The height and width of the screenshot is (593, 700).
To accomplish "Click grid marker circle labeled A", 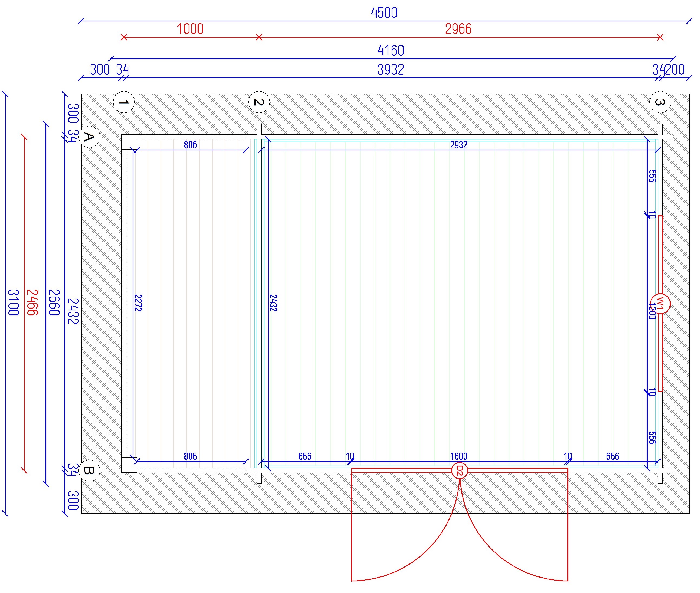I will [89, 137].
